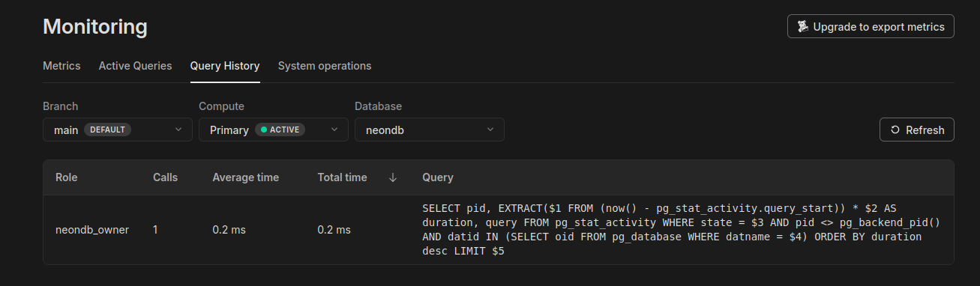Click the Calls value 1

click(155, 230)
